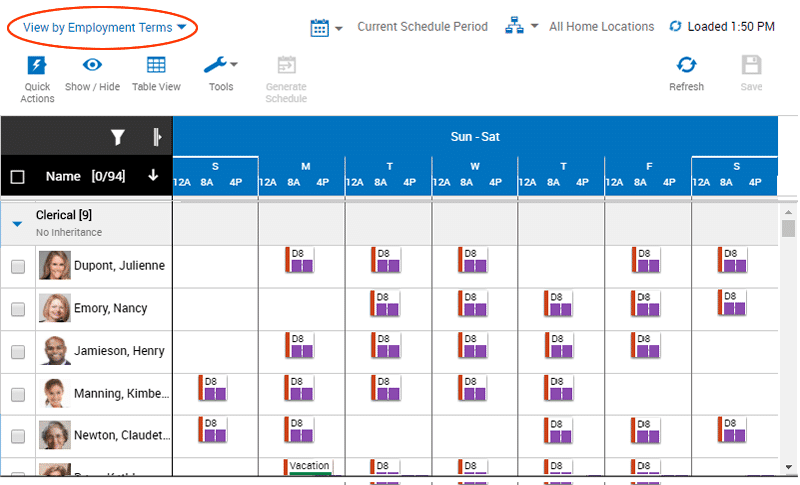The height and width of the screenshot is (485, 800).
Task: Click the Vacation block on Monday
Action: [309, 466]
